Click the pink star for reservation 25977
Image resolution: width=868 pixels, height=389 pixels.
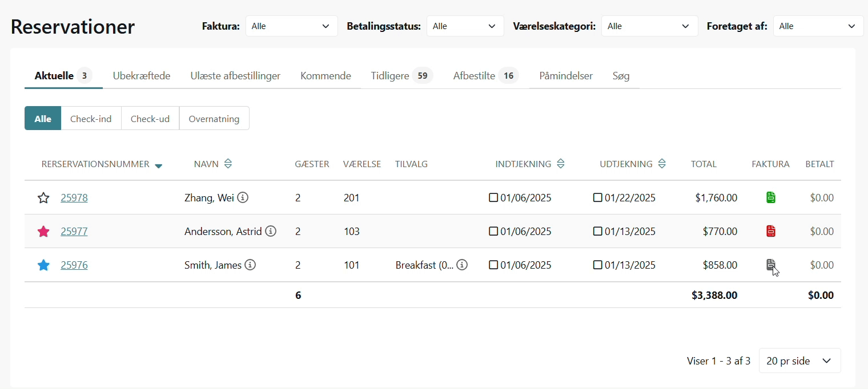click(43, 232)
